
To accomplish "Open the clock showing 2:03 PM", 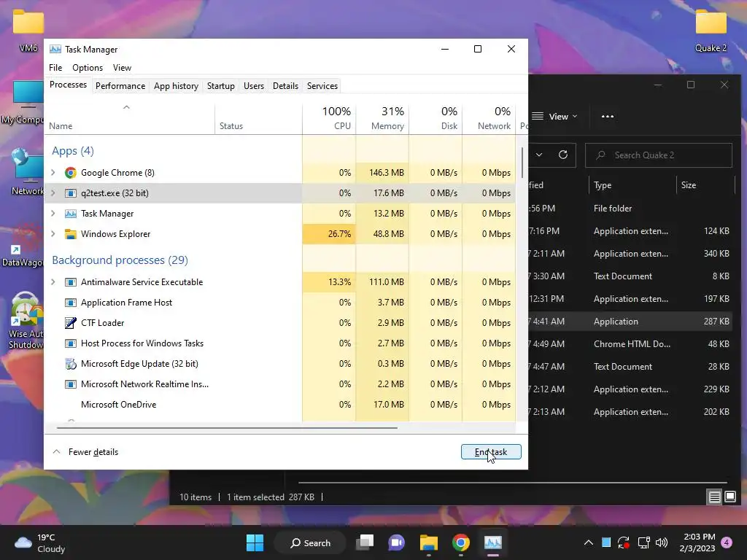I will click(697, 542).
